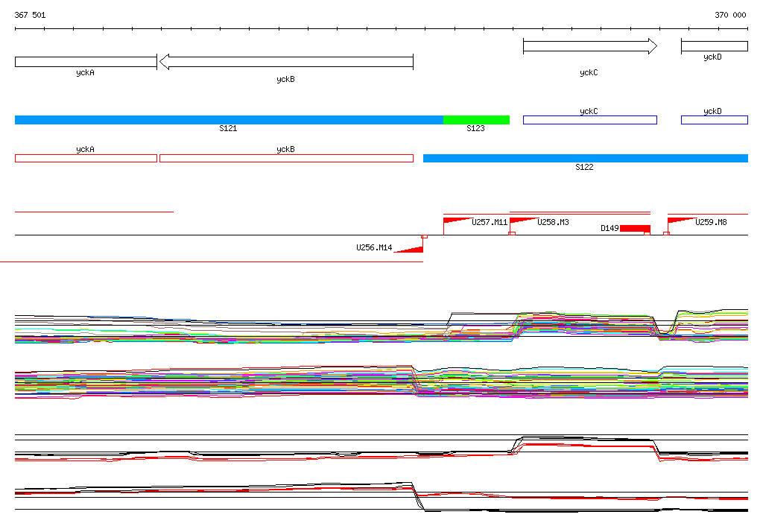This screenshot has height=532, width=763.
Task: Click the yckD gene box in top track
Action: click(x=715, y=46)
